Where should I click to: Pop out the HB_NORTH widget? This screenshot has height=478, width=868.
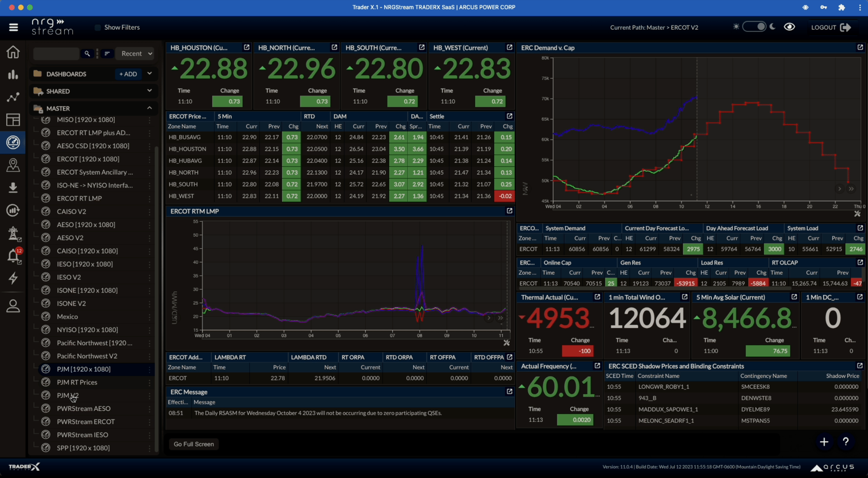(x=334, y=47)
